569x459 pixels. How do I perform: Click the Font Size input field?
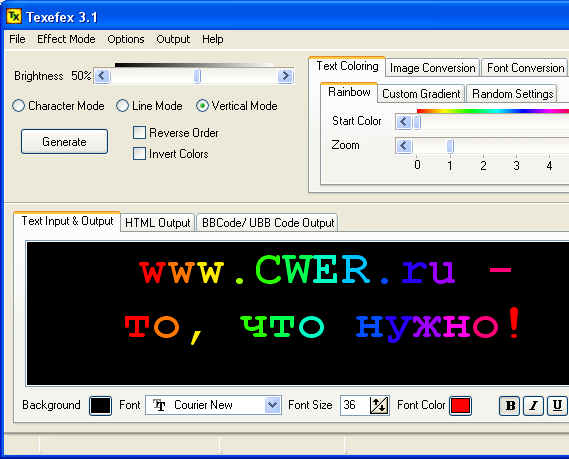(355, 405)
